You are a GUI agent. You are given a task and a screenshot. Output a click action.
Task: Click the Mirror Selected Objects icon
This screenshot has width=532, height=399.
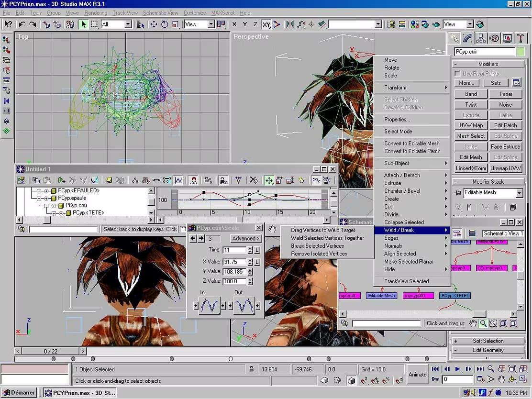pos(290,24)
